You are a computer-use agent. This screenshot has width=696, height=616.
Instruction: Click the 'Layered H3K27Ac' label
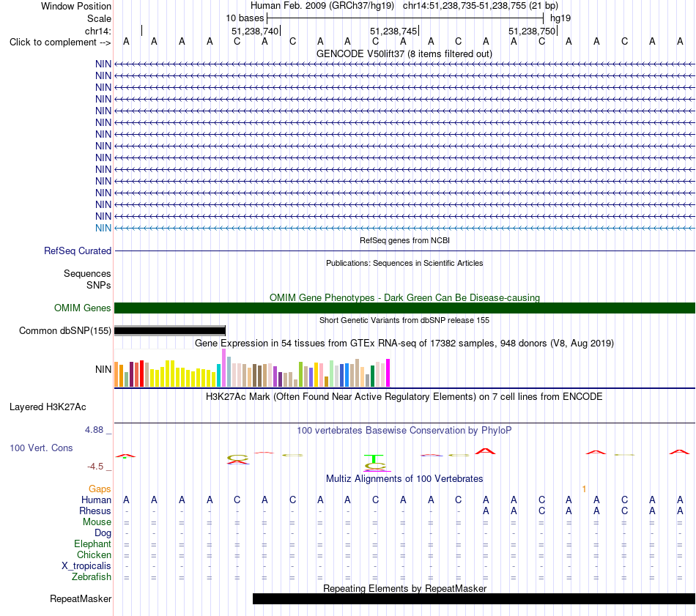click(x=48, y=407)
